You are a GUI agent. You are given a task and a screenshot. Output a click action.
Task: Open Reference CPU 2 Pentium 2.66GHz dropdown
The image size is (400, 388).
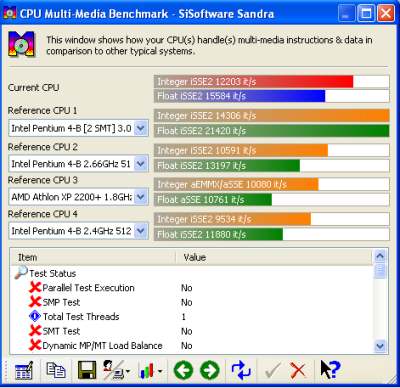(141, 164)
